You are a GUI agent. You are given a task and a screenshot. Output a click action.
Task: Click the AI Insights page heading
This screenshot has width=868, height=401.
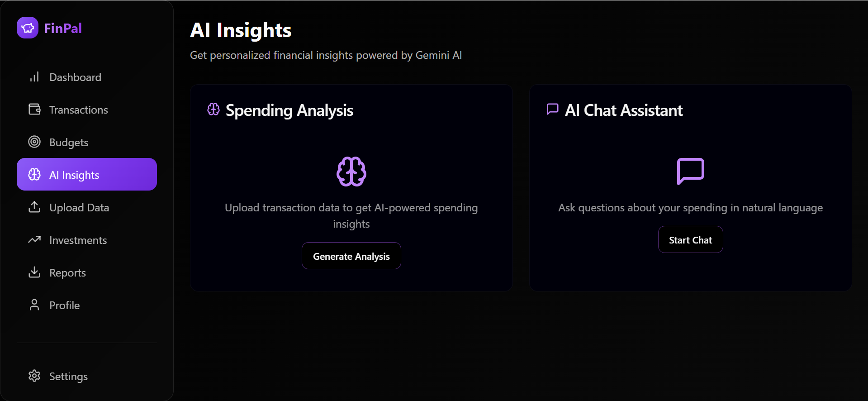click(x=241, y=30)
